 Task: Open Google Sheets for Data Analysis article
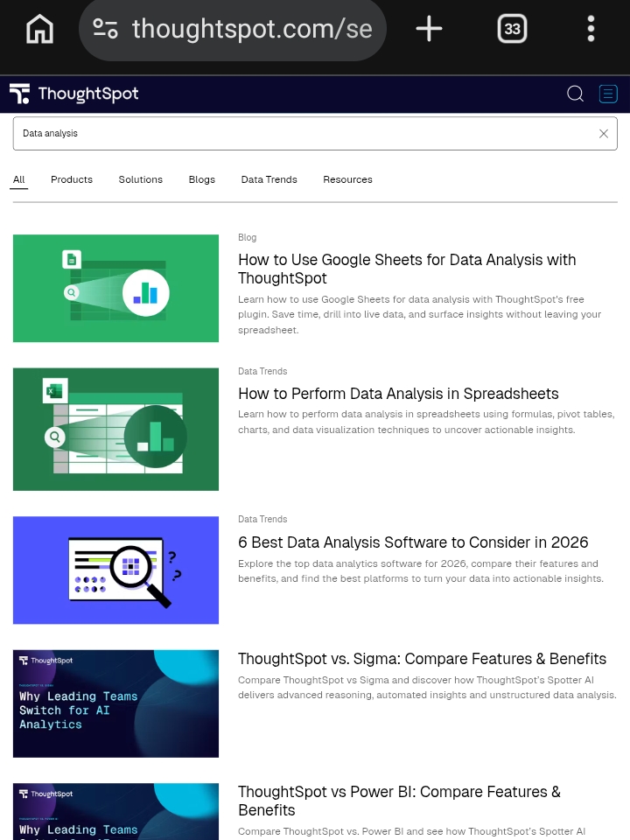point(407,269)
